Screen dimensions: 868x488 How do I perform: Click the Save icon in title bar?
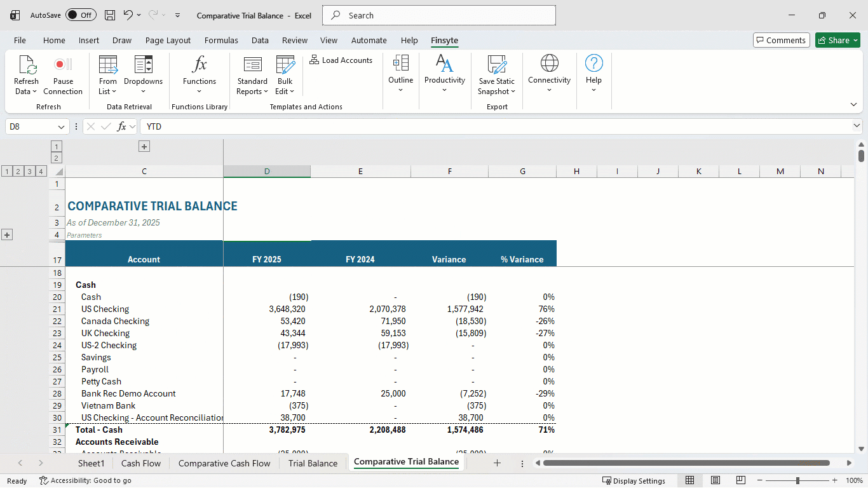[110, 15]
